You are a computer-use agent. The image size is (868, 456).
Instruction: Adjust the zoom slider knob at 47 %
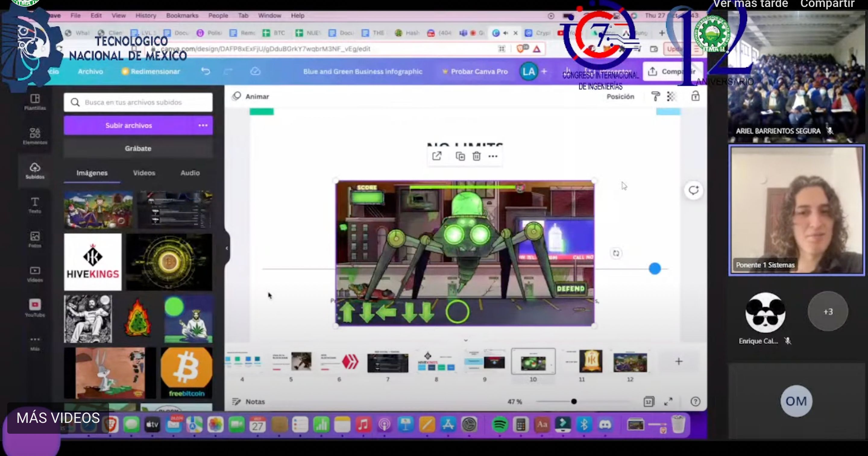click(x=574, y=401)
